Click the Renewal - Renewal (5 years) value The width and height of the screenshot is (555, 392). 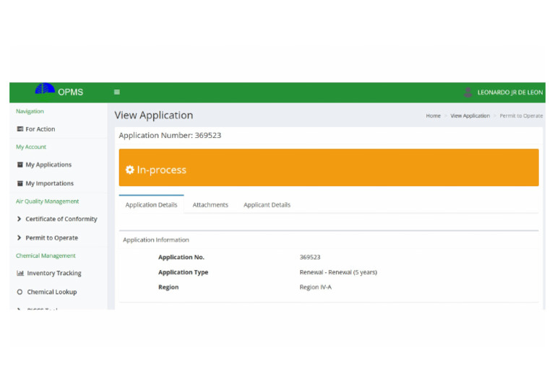pos(338,272)
